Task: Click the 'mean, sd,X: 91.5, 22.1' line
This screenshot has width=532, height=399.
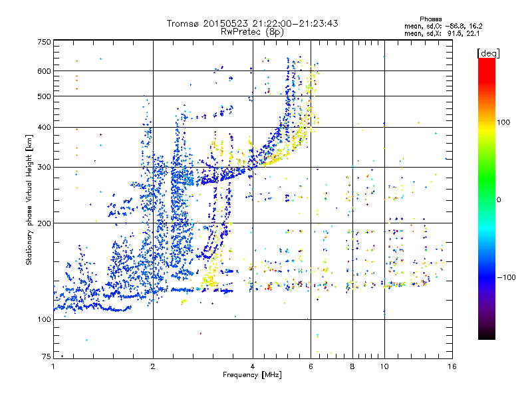Action: click(x=442, y=33)
